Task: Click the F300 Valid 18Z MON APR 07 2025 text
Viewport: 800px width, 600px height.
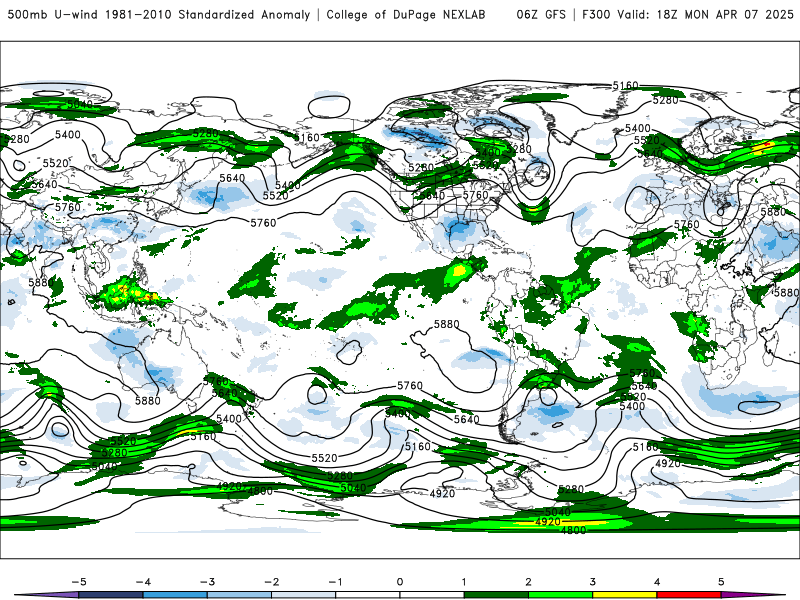Action: coord(688,15)
